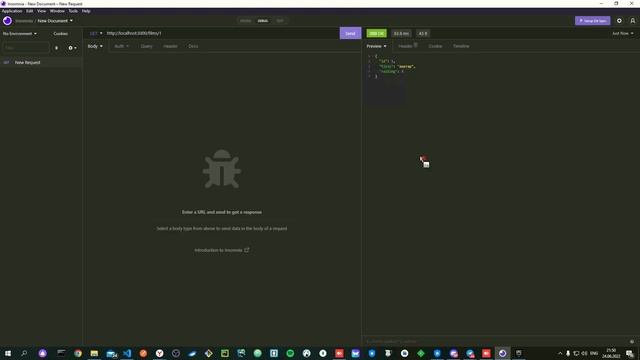
Task: Click the purple Setup Git Sync button
Action: pyautogui.click(x=593, y=21)
